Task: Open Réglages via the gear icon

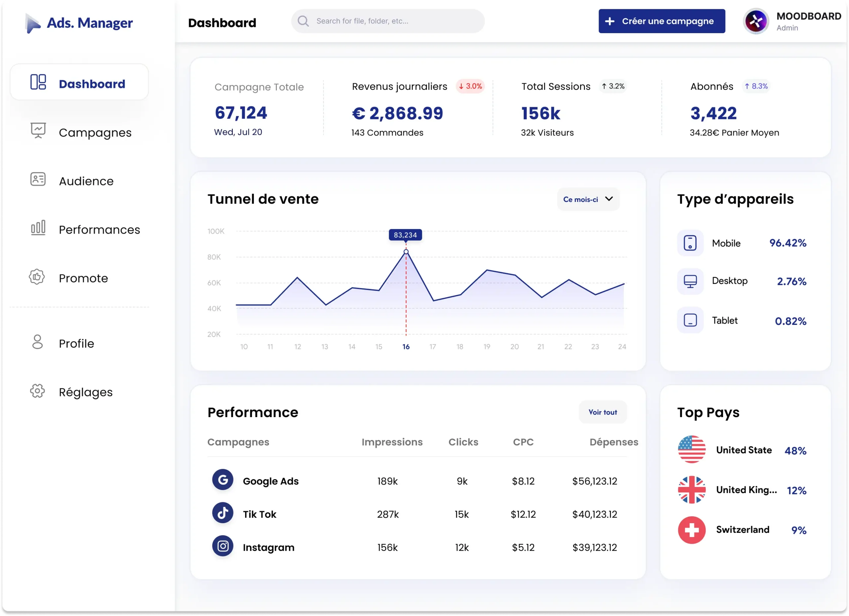Action: (x=37, y=391)
